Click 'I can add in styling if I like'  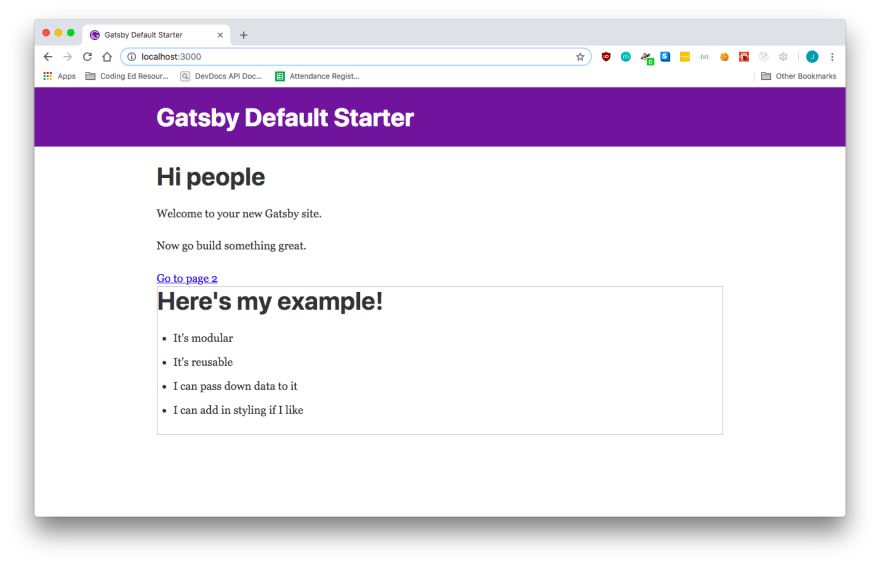point(238,410)
